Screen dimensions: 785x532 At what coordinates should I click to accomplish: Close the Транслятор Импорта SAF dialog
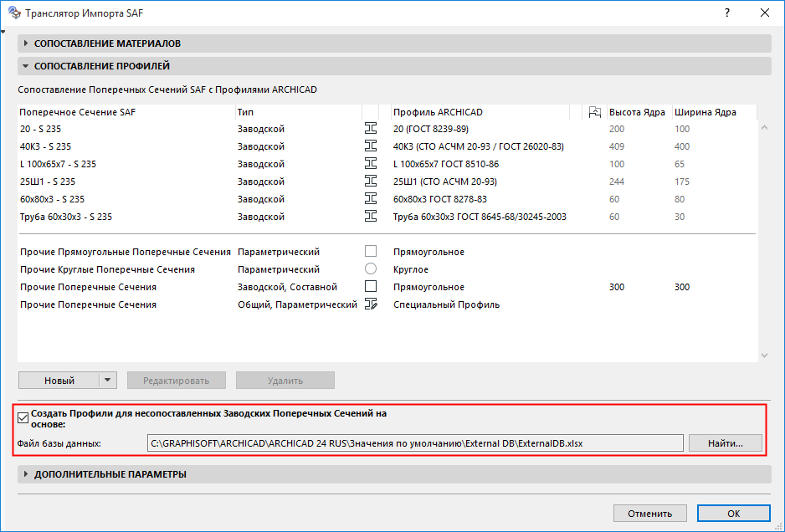(x=764, y=13)
